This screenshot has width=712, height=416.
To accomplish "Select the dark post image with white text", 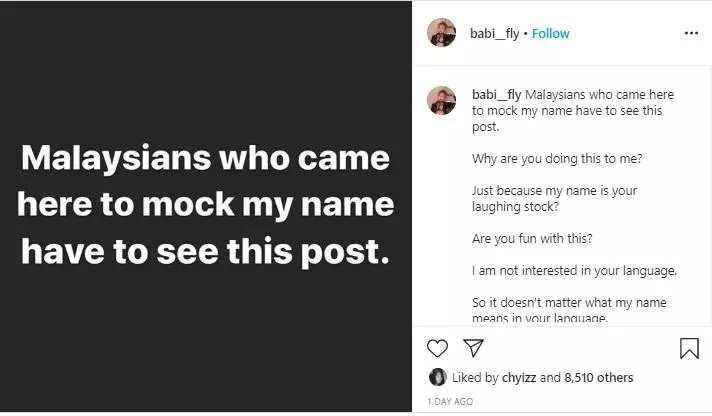I will click(x=206, y=207).
